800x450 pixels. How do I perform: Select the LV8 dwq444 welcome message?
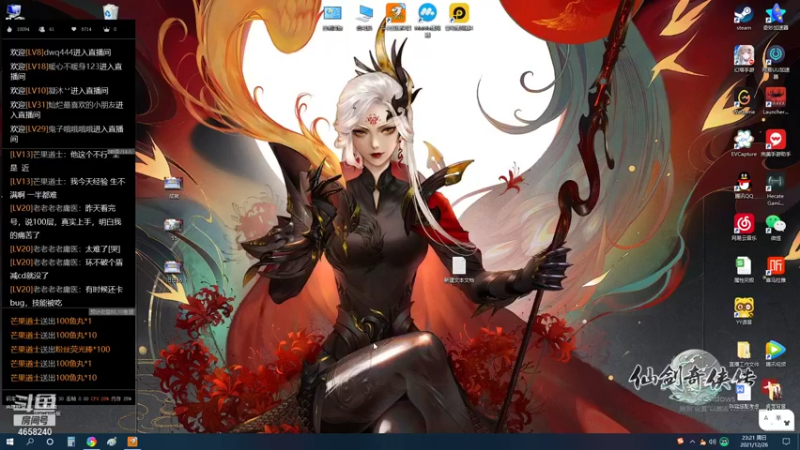pyautogui.click(x=60, y=52)
